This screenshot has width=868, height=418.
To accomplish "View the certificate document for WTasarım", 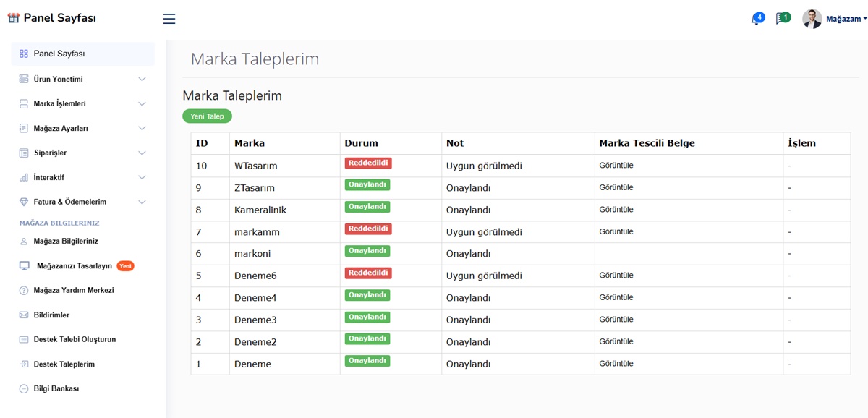I will click(616, 166).
